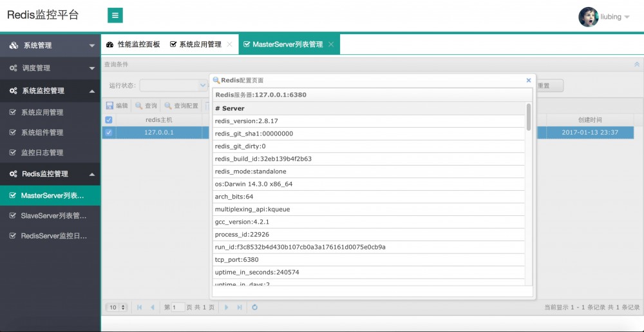Click the liubing user avatar
644x332 pixels.
[x=588, y=17]
